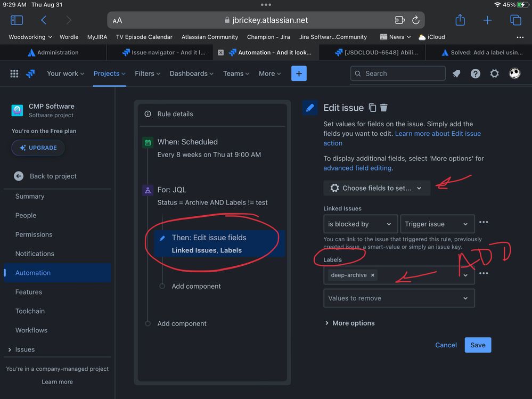Click the JQL branch icon
The image size is (532, 399).
148,190
